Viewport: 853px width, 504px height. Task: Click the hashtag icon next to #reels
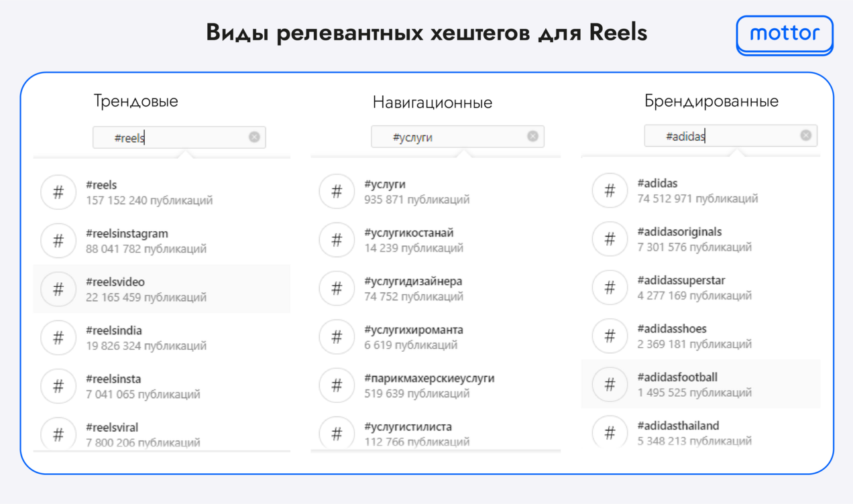click(x=58, y=192)
